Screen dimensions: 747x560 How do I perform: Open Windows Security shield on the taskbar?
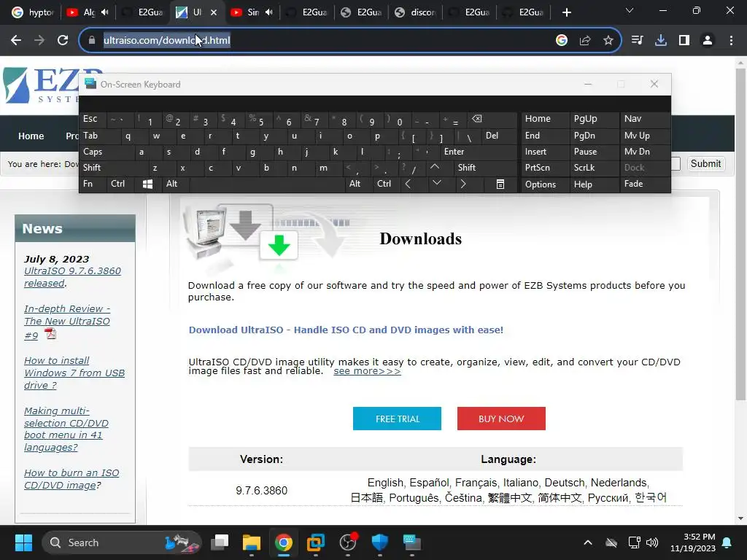point(379,542)
